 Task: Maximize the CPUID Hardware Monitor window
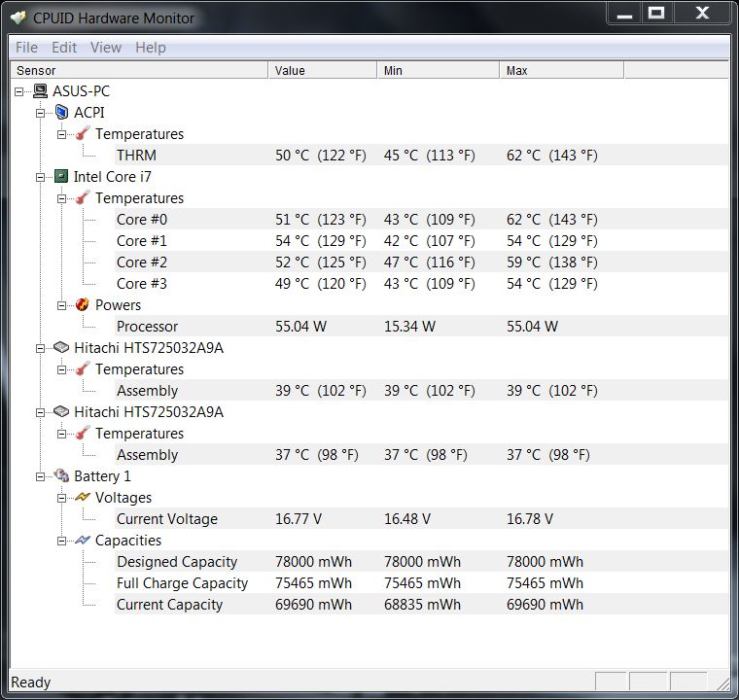(656, 14)
